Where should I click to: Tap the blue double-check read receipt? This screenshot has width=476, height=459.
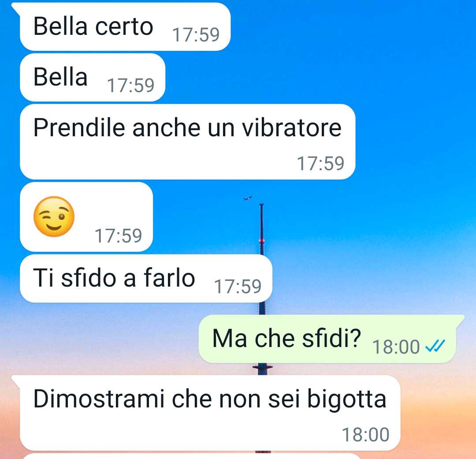(435, 346)
